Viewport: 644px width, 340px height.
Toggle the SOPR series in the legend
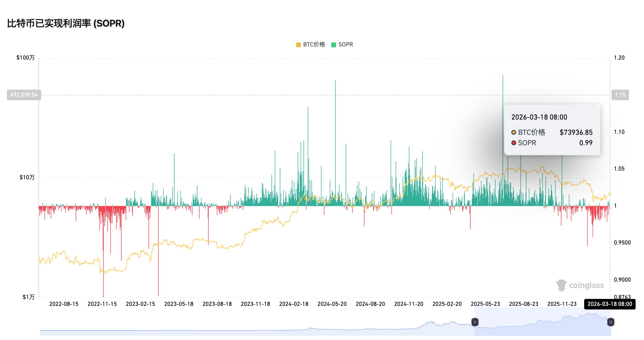[346, 44]
